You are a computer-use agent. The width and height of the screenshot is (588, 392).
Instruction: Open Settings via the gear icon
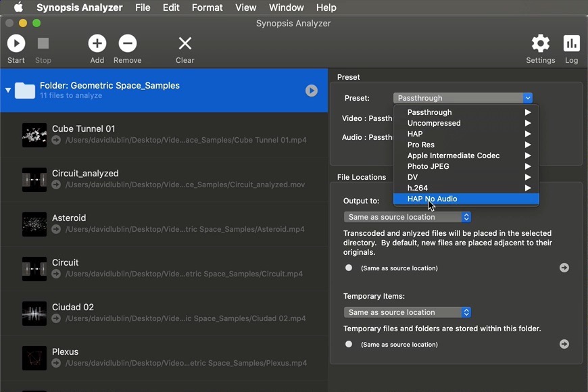click(x=541, y=43)
